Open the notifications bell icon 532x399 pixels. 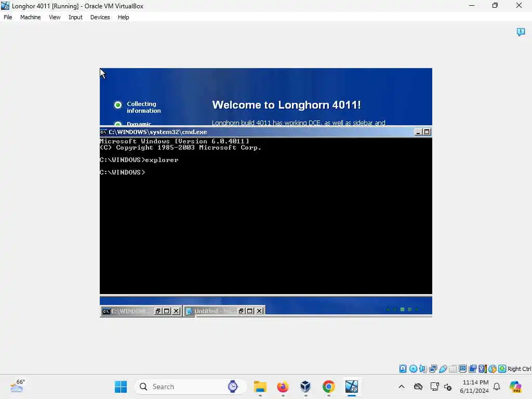(x=497, y=387)
